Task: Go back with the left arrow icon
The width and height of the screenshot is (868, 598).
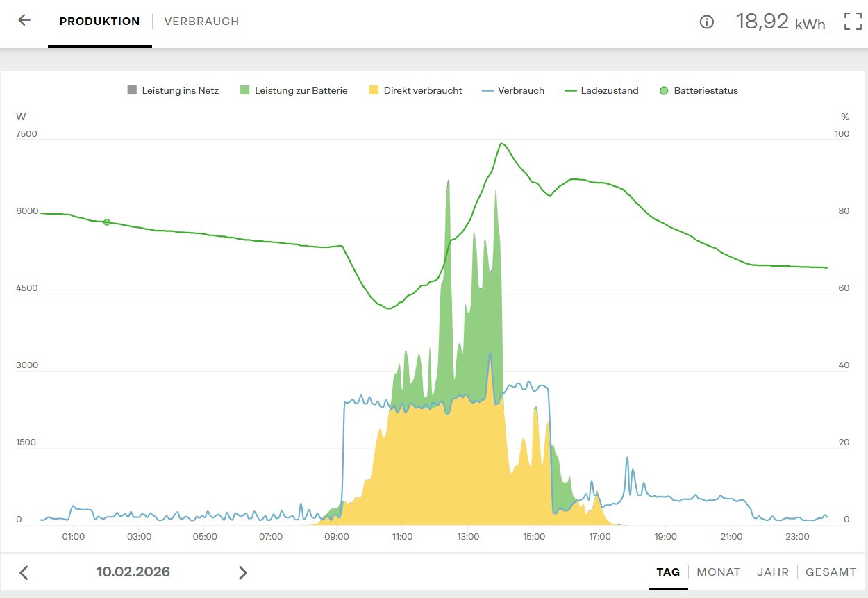Action: pyautogui.click(x=24, y=20)
